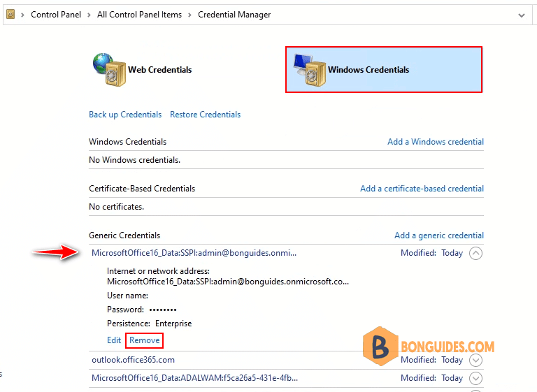Add a certificate-based credential
This screenshot has width=537, height=392.
[x=422, y=189]
